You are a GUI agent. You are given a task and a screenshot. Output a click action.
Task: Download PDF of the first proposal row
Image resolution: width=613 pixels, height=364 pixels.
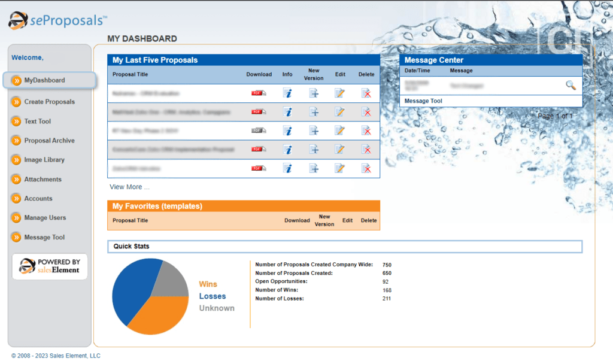pos(259,93)
